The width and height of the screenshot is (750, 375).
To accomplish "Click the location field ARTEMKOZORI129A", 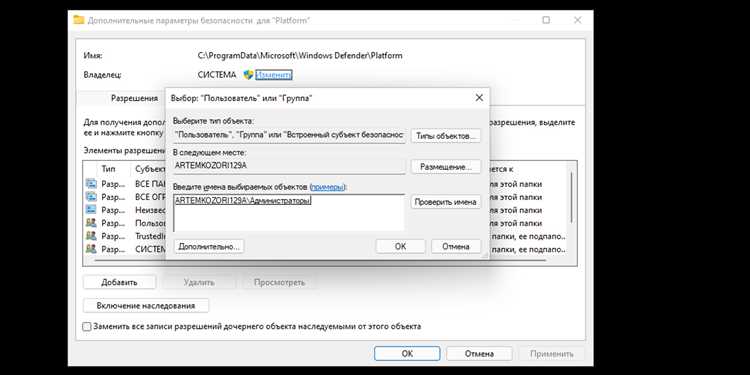I will (x=289, y=166).
